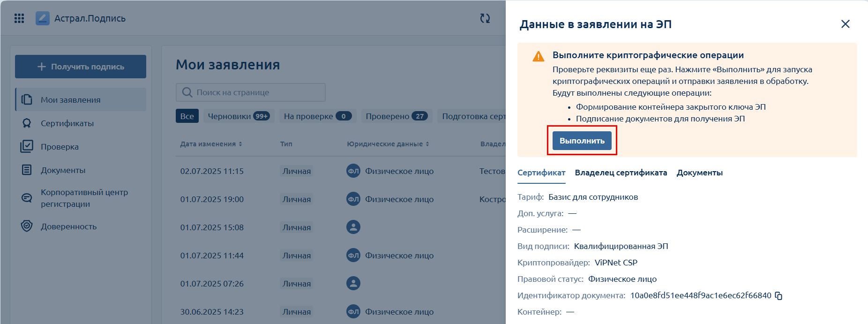Open the 30.06.2025 14:23 application row
Image resolution: width=868 pixels, height=324 pixels.
341,311
